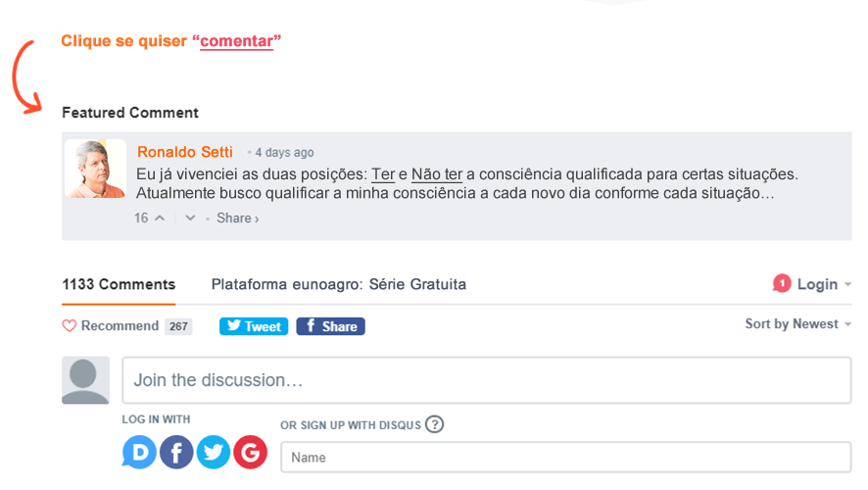The image size is (868, 490).
Task: Open the Login dropdown
Action: (x=824, y=284)
